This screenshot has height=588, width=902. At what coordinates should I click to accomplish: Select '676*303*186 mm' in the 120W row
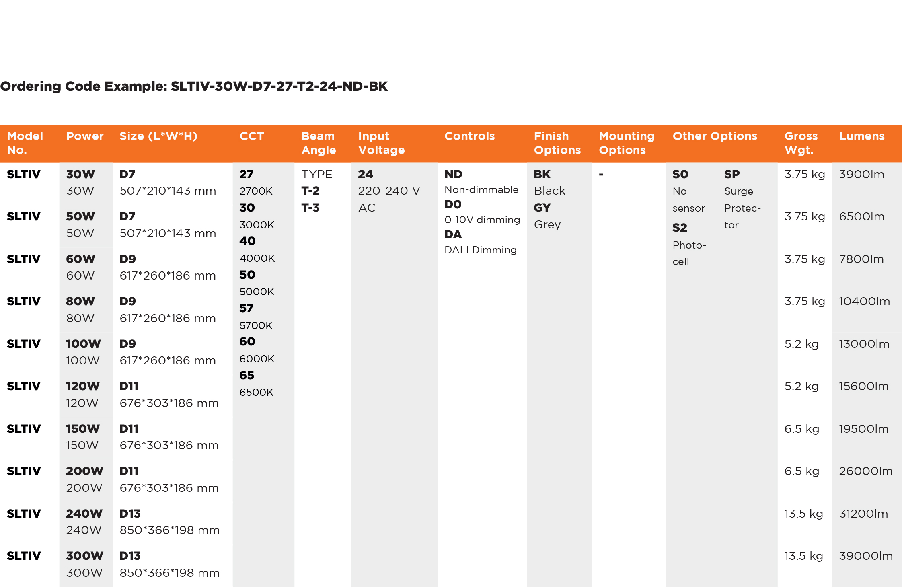coord(169,403)
